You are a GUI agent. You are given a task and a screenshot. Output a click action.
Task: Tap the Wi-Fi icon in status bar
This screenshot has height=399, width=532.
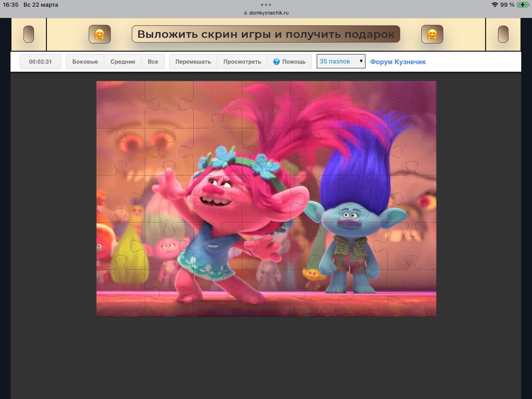[494, 5]
